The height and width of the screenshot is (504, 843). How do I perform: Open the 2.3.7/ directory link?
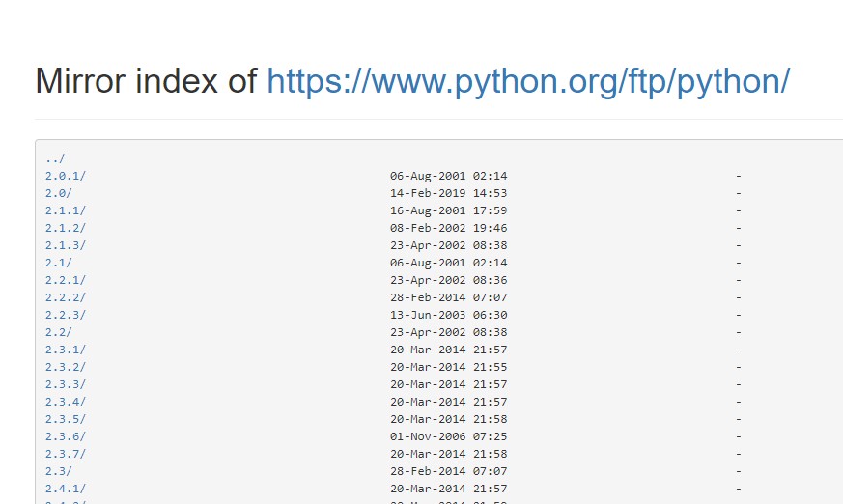[x=66, y=454]
